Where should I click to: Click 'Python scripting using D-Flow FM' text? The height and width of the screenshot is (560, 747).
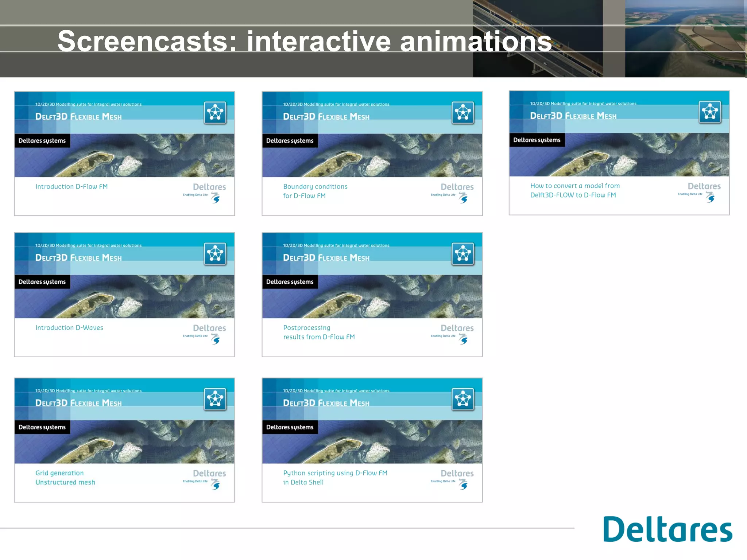[x=335, y=473]
